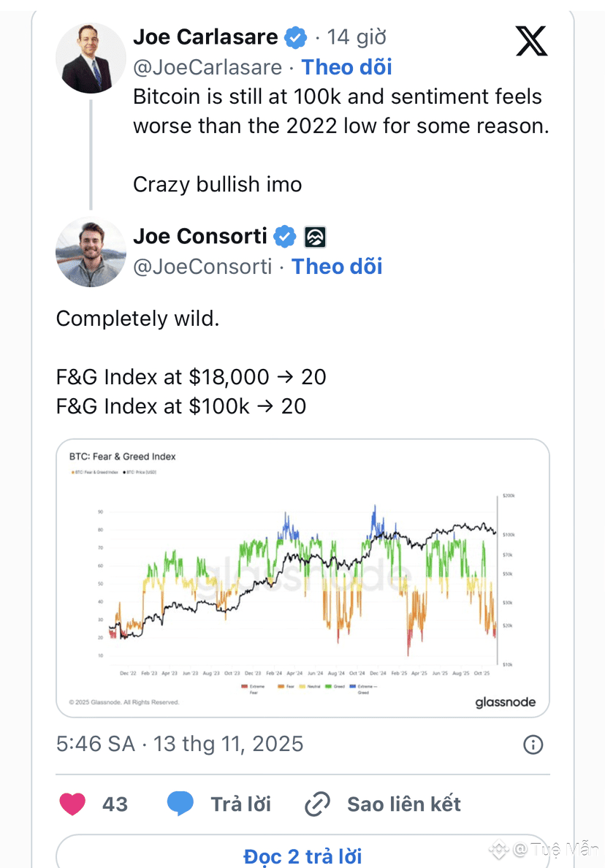Click the X logo icon
The image size is (605, 868).
pos(531,39)
